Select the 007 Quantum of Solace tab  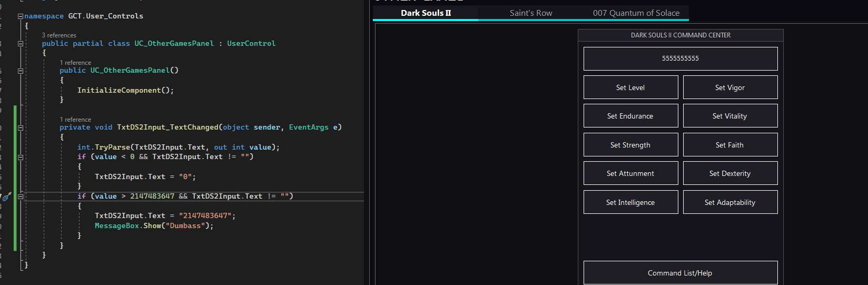click(x=636, y=13)
